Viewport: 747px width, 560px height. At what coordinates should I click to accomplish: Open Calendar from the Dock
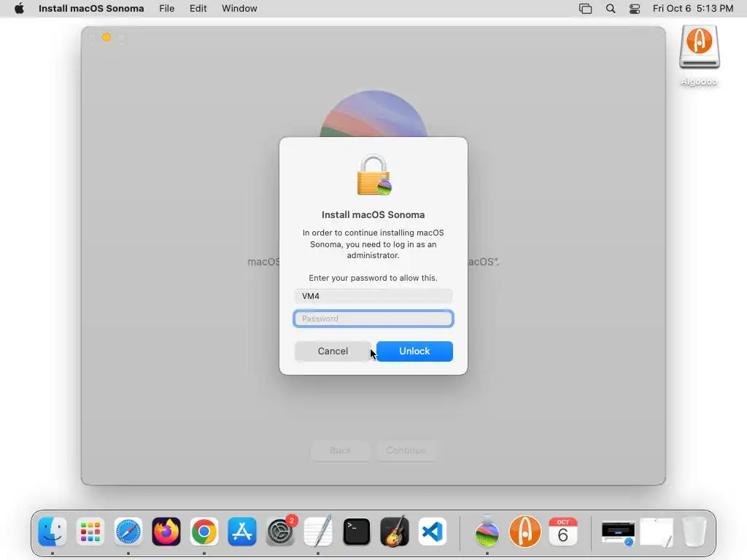coord(563,532)
